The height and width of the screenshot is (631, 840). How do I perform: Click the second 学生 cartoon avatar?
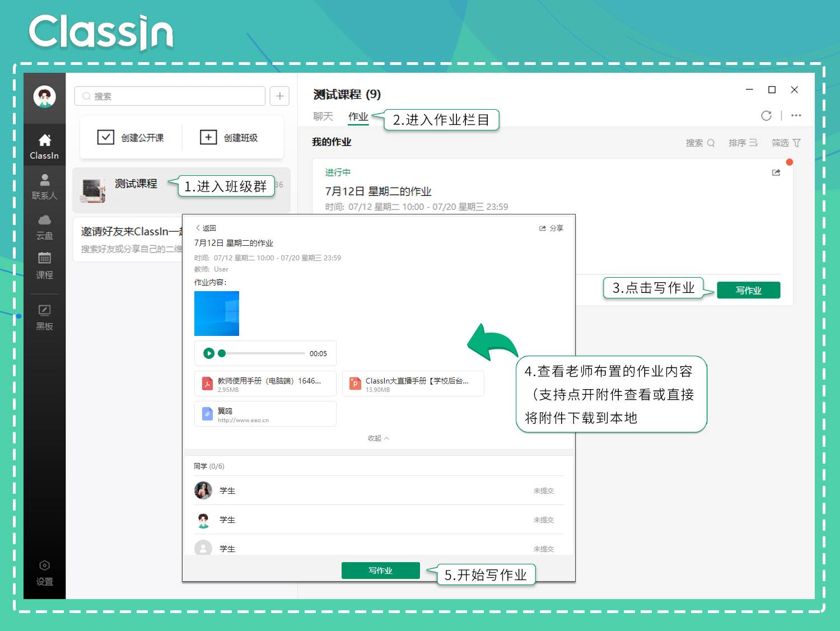coord(203,520)
